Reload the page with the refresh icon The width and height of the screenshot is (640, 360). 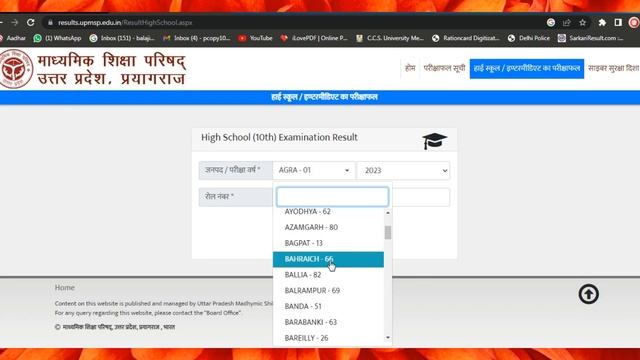coord(31,22)
